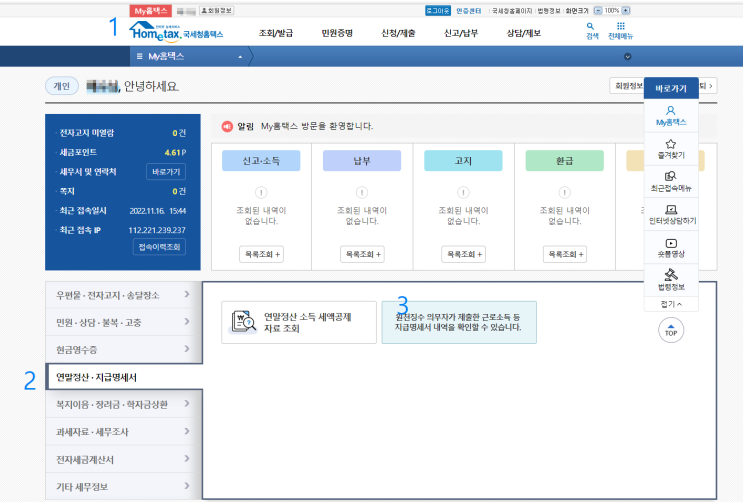Select the 신고·소득 category header
The height and width of the screenshot is (502, 743).
261,161
